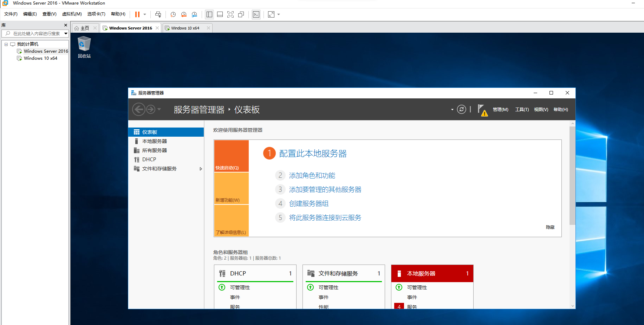Revert the VM to its previous snapshot
The image size is (644, 325).
pos(184,14)
